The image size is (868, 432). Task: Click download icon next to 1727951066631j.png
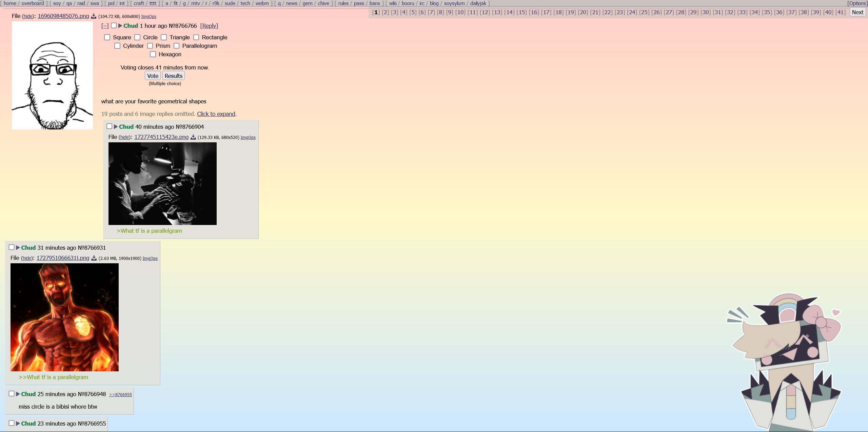pyautogui.click(x=94, y=258)
